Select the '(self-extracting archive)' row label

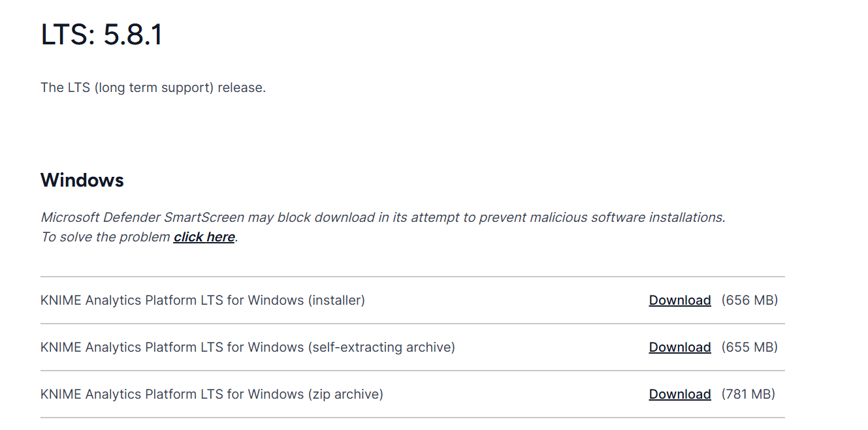248,347
